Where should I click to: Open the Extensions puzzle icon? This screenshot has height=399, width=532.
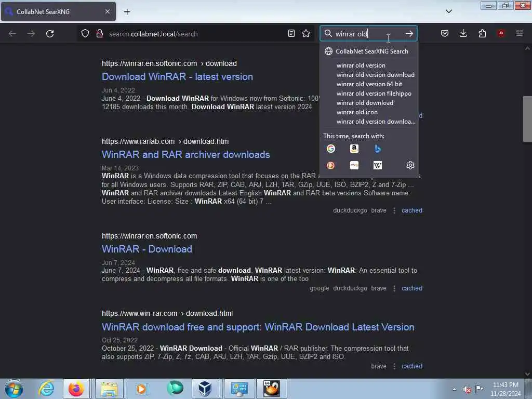(x=482, y=33)
